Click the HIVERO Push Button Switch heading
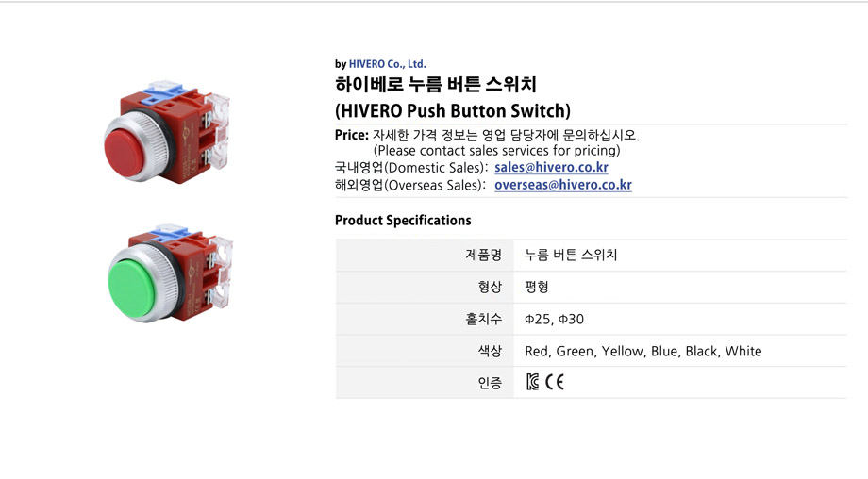Screen dimensions: 868x479 pyautogui.click(x=452, y=110)
